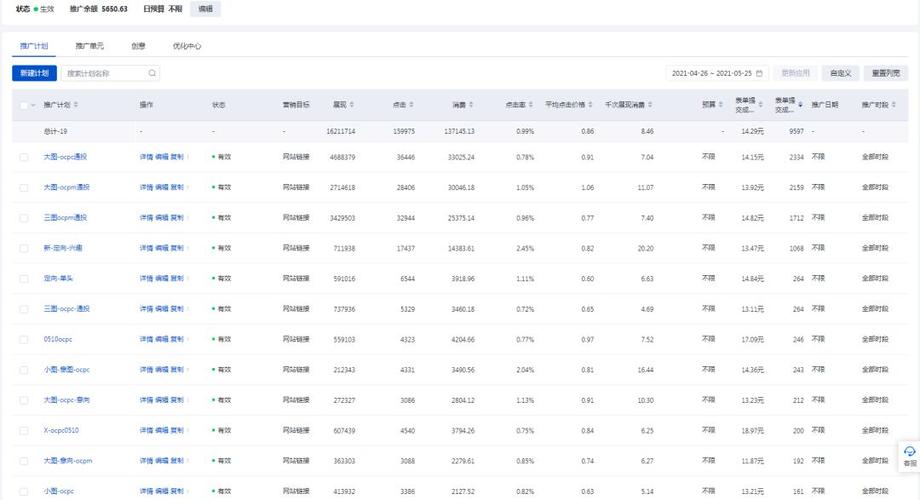Select the checkbox for 0510ocpc row
Screen dimensions: 920x500
click(24, 340)
